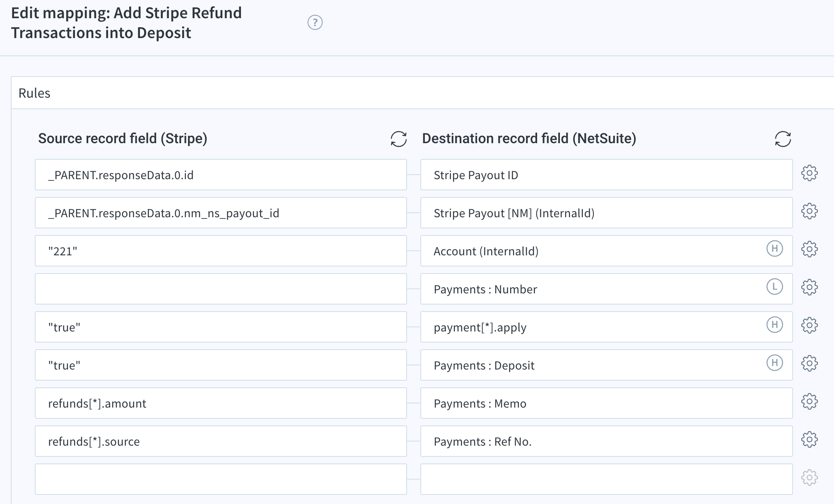Open settings gear for Account (InternalId) row
Viewport: 834px width, 504px height.
[x=809, y=250]
